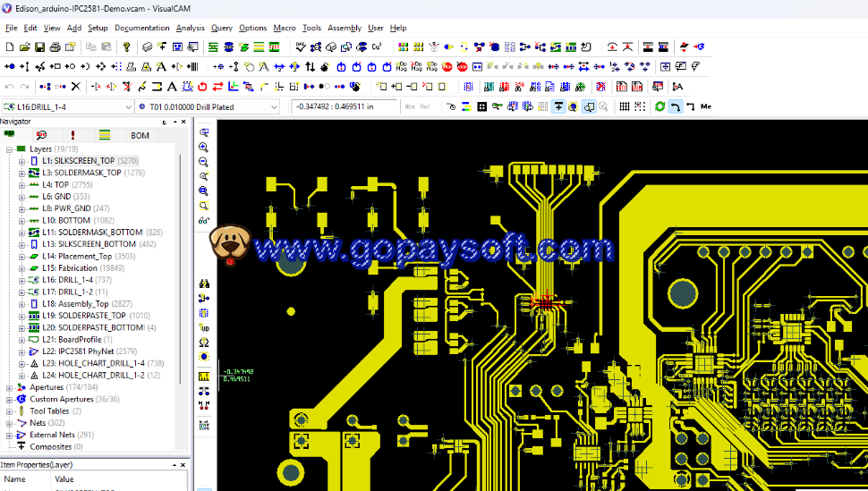Click the yellow question mark Help icon
The image size is (868, 491).
point(126,47)
